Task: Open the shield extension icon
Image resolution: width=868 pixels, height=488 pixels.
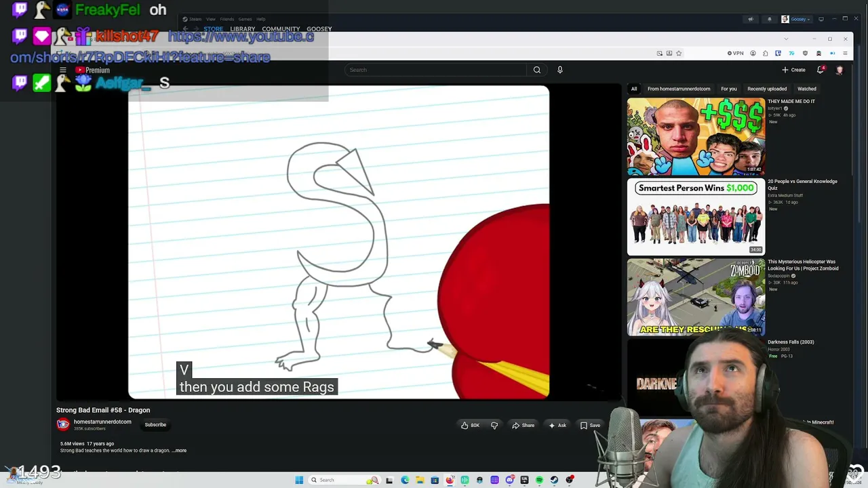Action: click(806, 53)
